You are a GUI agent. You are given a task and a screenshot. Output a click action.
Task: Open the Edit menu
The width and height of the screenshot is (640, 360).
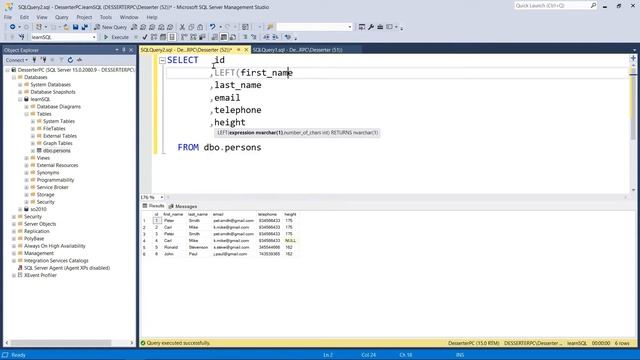tap(24, 17)
